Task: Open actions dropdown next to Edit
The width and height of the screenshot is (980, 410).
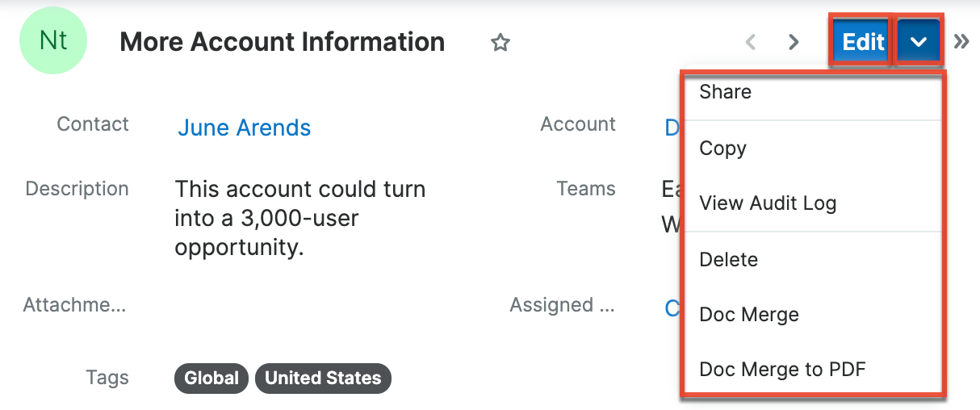Action: [919, 41]
